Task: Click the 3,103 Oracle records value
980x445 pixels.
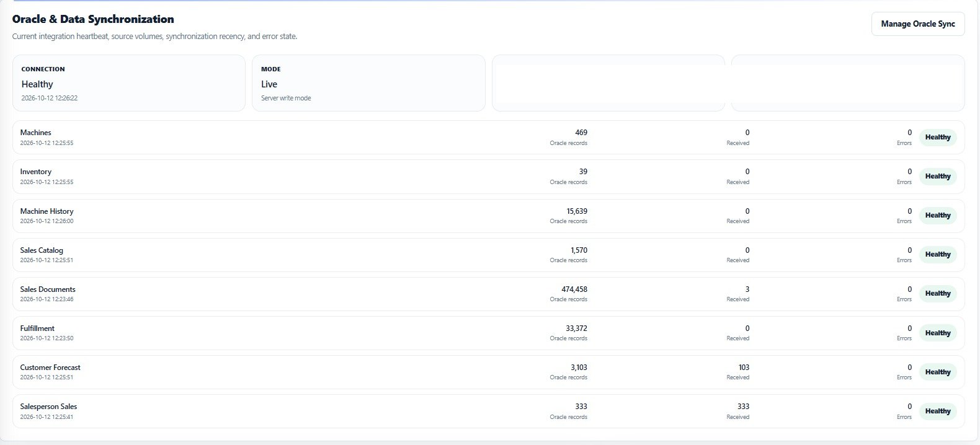Action: click(x=579, y=368)
